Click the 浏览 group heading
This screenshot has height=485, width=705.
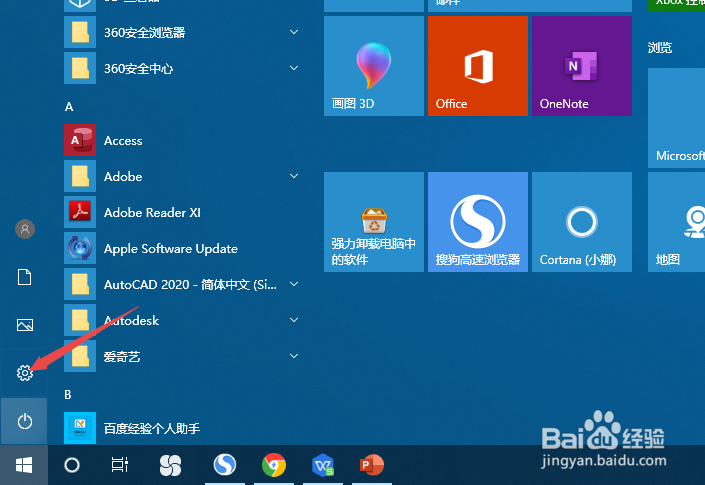pyautogui.click(x=660, y=48)
